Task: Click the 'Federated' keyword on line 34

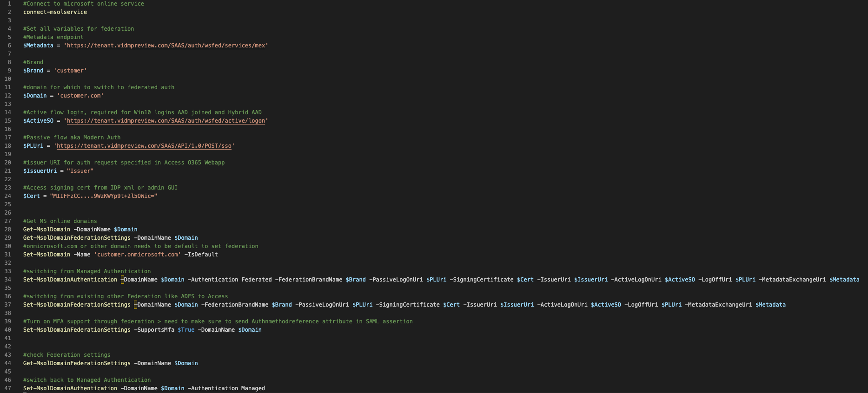Action: 256,280
